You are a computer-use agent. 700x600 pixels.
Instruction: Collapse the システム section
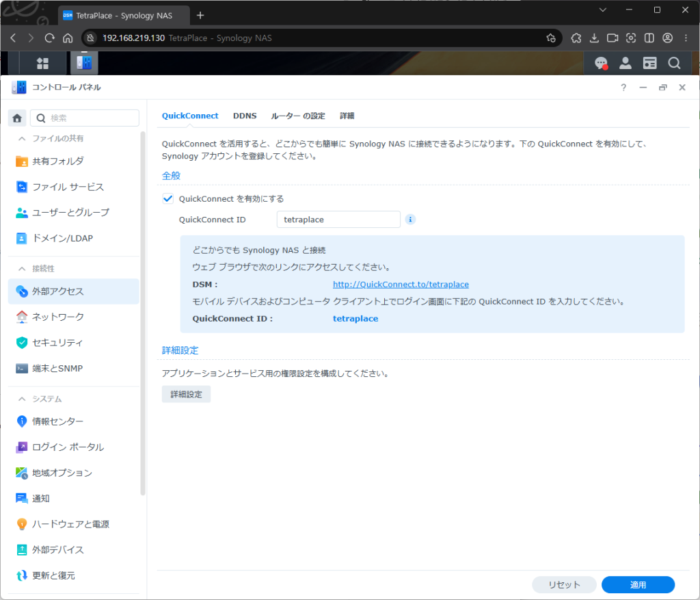tap(21, 399)
